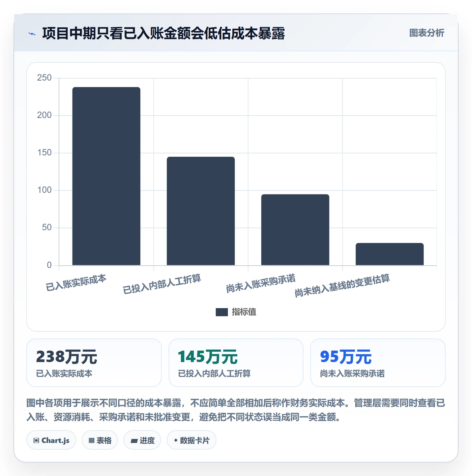Click the 145万元 data card value

(x=208, y=357)
